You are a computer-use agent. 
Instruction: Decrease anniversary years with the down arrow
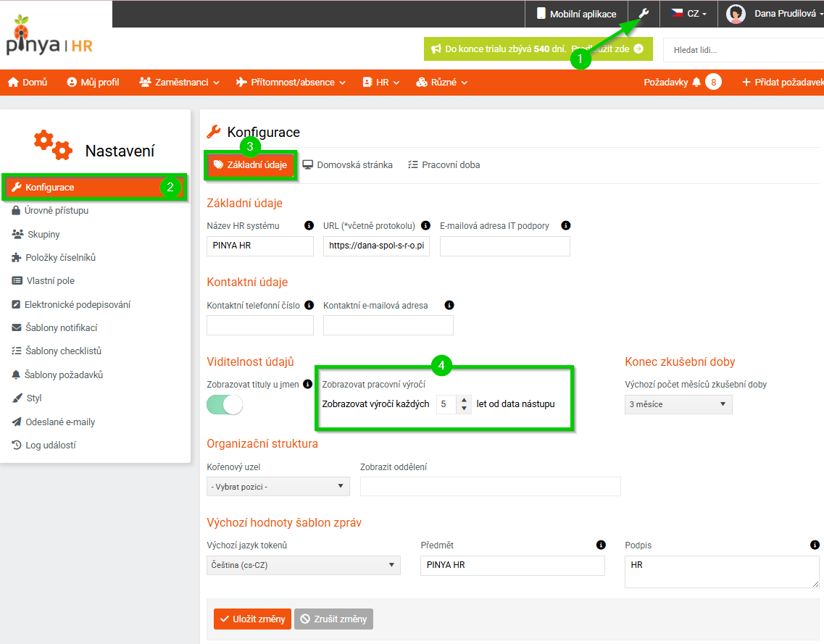464,408
